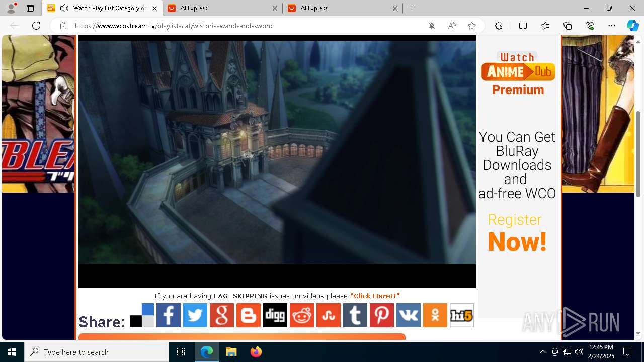This screenshot has height=362, width=644.
Task: Share on Reddit icon
Action: (302, 315)
